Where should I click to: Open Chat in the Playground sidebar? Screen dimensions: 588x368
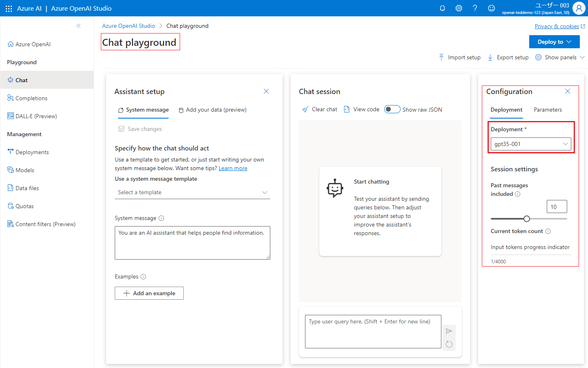[47, 80]
